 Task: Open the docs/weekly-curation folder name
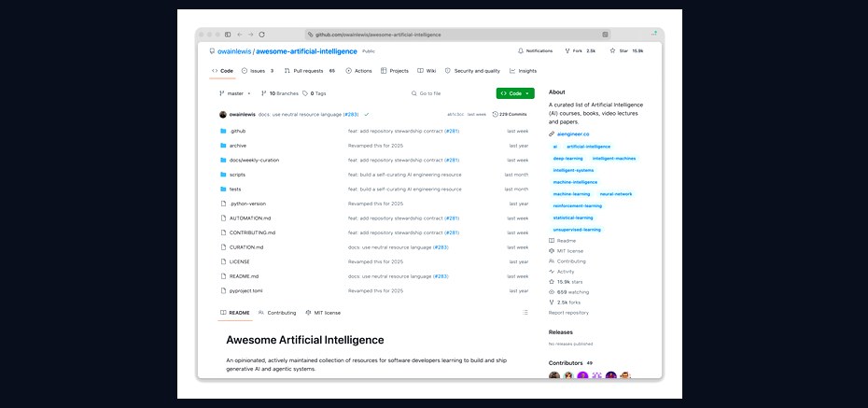(x=254, y=160)
